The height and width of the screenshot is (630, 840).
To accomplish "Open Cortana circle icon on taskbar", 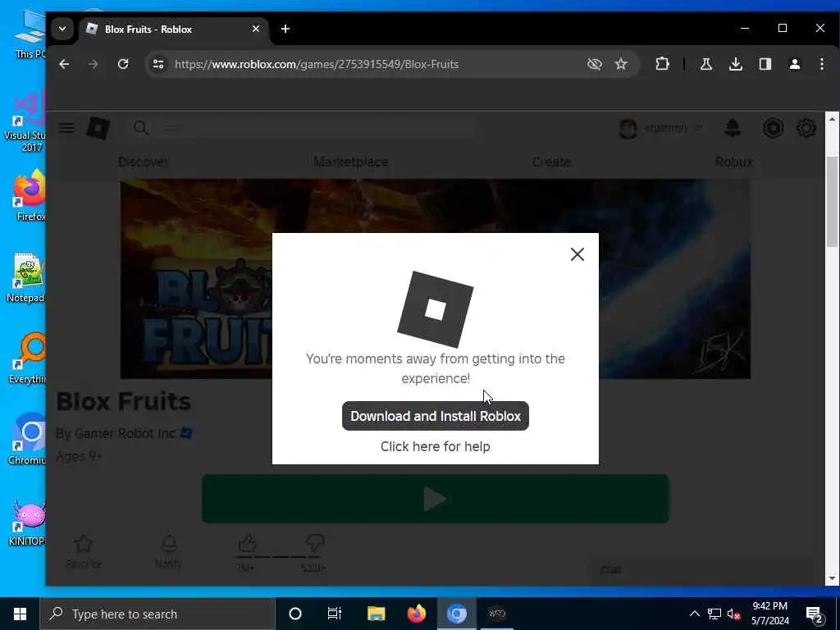I will coord(295,614).
